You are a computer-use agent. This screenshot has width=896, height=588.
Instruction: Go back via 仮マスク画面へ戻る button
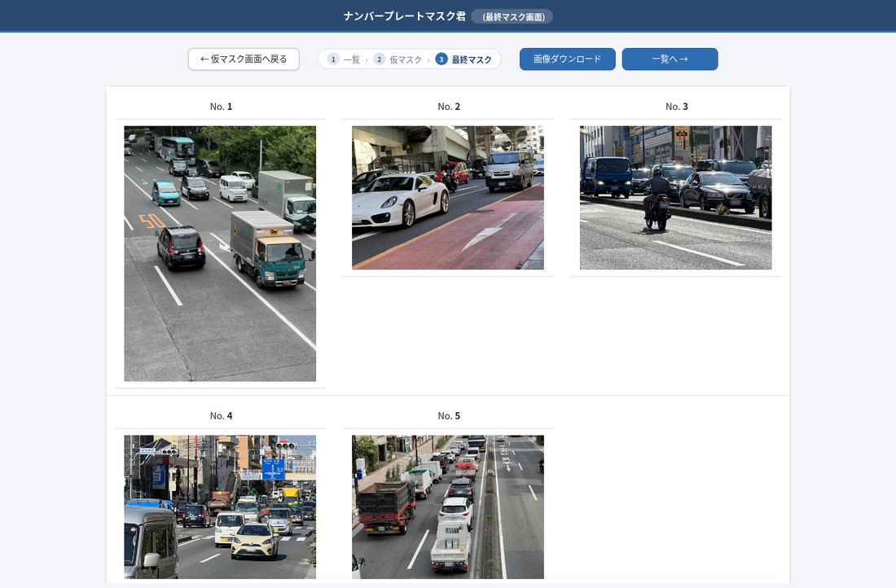[x=244, y=59]
